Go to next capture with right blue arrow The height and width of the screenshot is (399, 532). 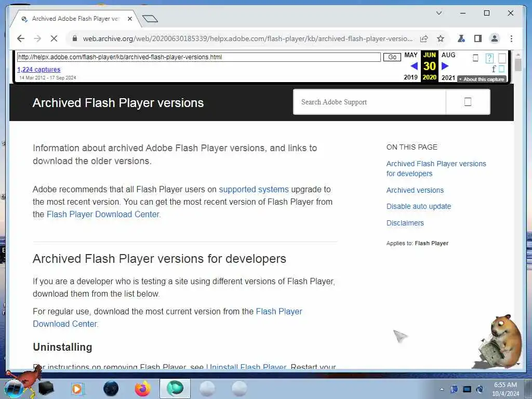tap(445, 66)
